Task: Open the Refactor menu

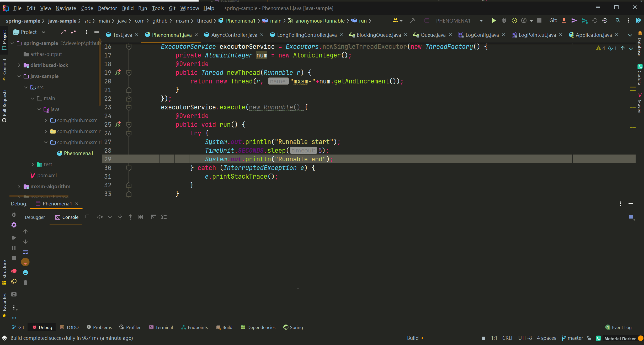Action: [x=107, y=8]
